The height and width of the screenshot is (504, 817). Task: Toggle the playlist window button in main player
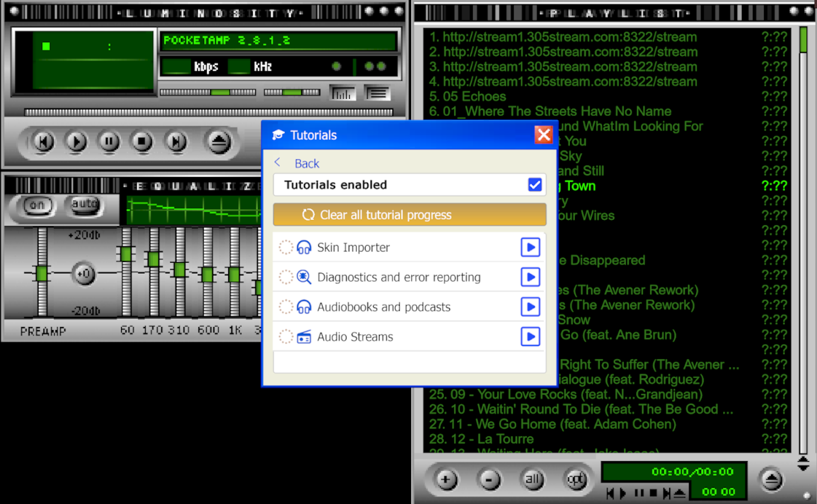pyautogui.click(x=378, y=93)
